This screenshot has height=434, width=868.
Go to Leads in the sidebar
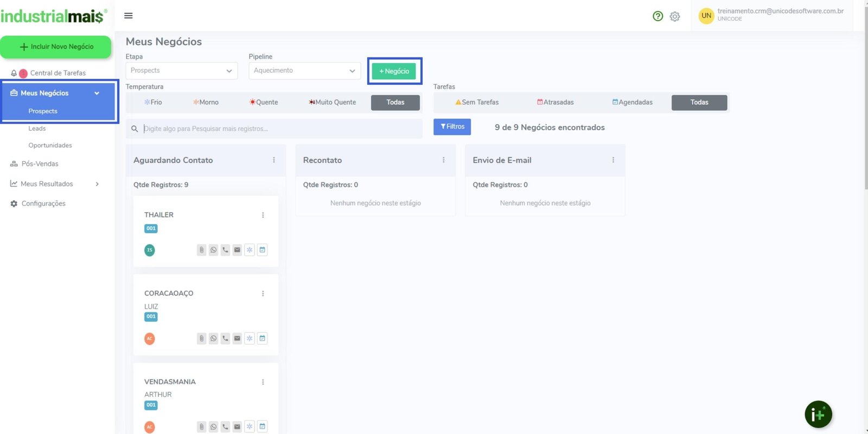point(37,129)
